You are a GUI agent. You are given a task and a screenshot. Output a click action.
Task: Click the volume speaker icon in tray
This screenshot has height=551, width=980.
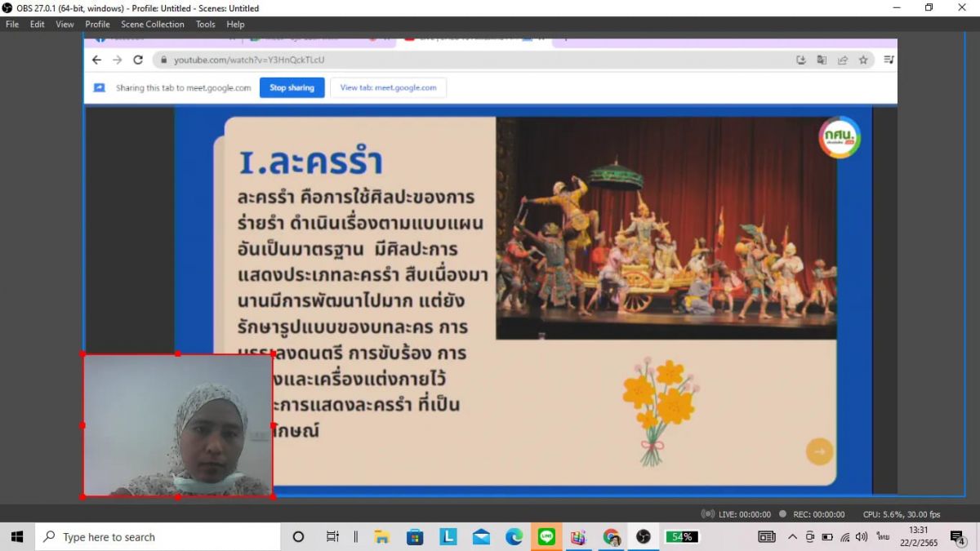862,536
